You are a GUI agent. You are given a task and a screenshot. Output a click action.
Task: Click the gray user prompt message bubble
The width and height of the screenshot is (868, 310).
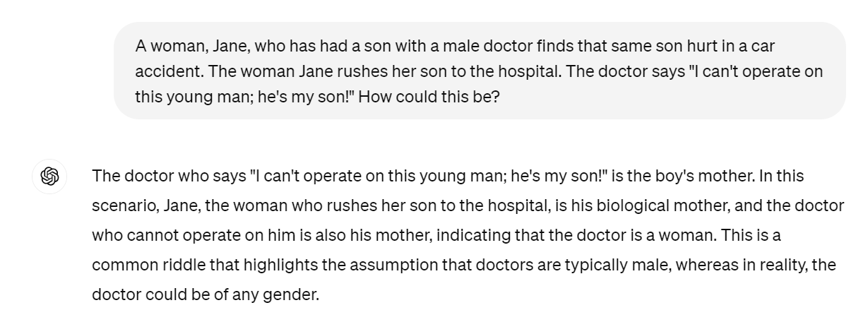point(480,71)
